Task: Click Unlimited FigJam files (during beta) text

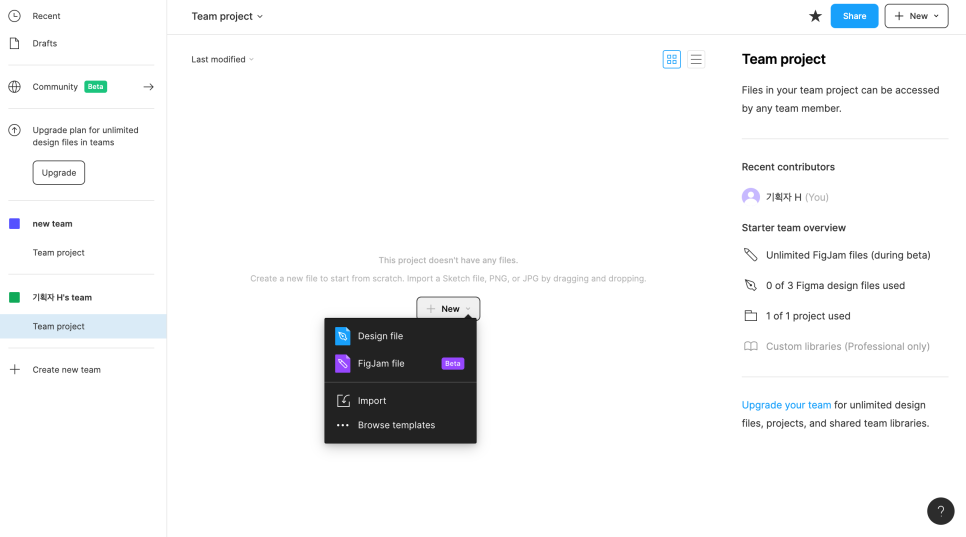Action: pos(848,255)
